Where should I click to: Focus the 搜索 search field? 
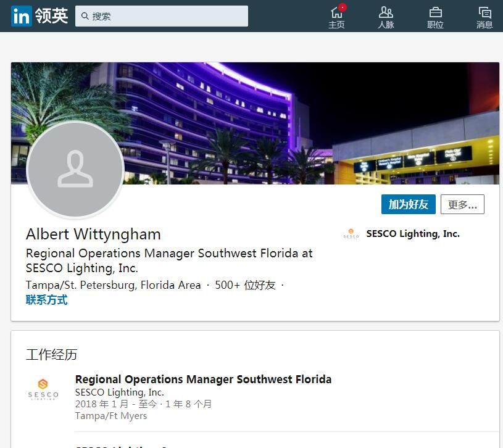coord(167,16)
